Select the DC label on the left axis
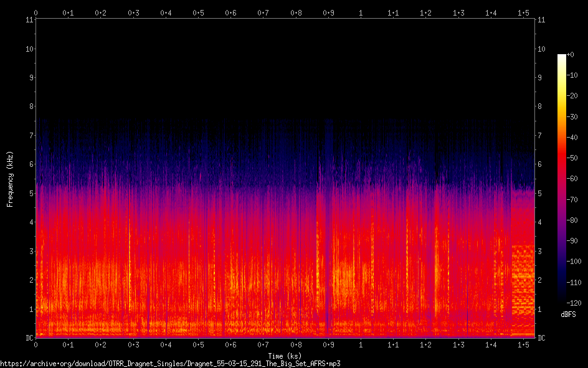Image resolution: width=588 pixels, height=368 pixels. coord(27,338)
